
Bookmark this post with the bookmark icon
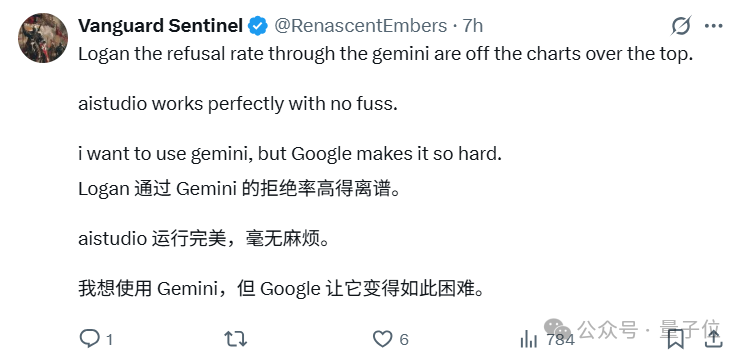click(676, 339)
